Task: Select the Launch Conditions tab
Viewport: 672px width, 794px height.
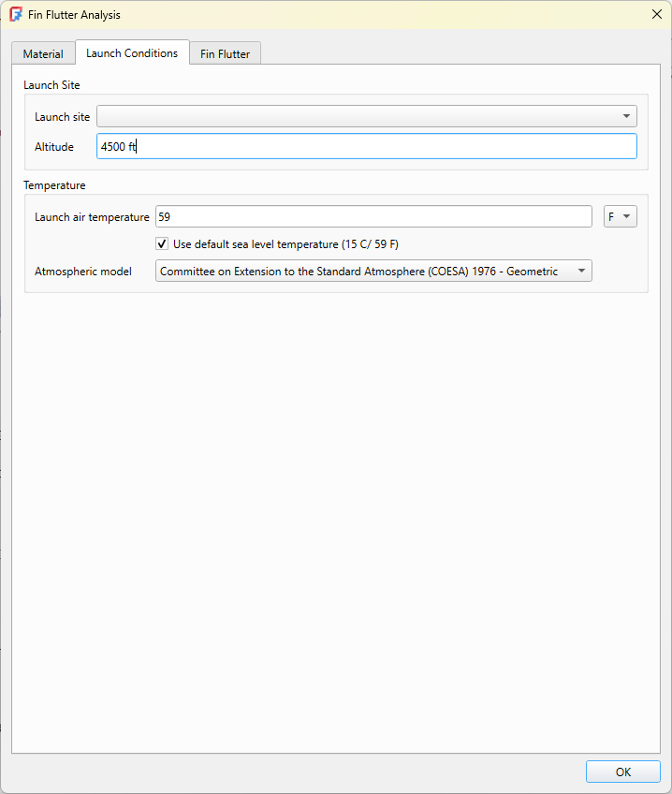Action: 132,53
